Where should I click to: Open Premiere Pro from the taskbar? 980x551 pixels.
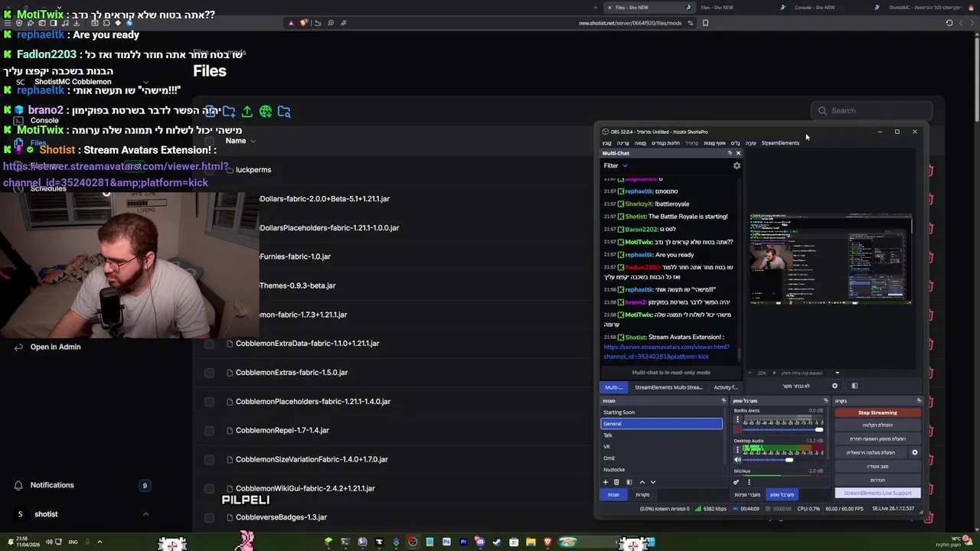coord(463,543)
